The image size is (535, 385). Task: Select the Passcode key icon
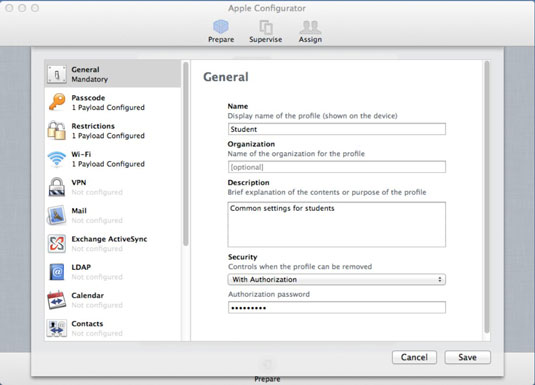(57, 102)
